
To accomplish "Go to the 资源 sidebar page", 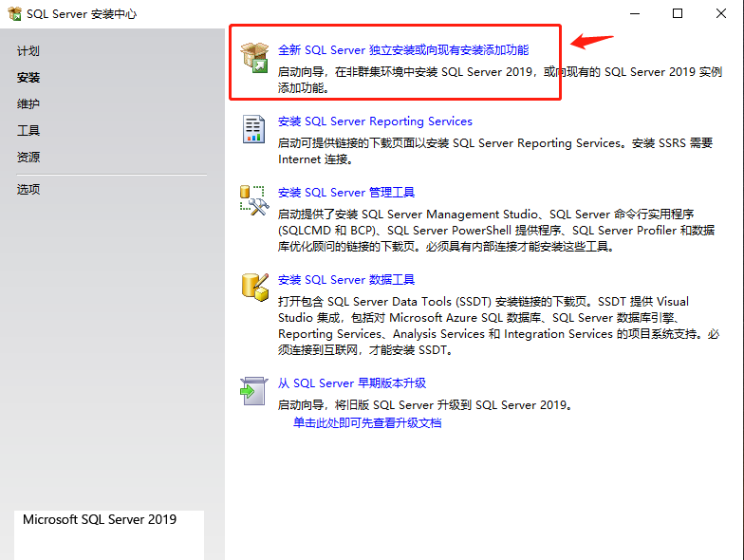I will (x=28, y=158).
